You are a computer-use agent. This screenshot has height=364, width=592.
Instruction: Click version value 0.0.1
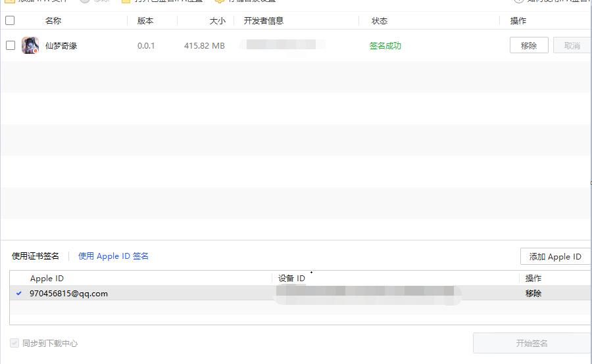[146, 46]
